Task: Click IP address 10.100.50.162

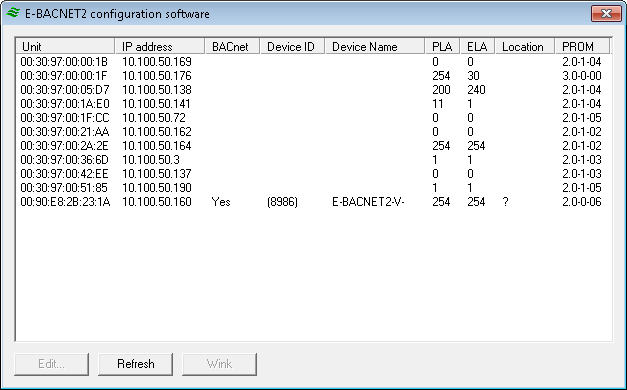Action: tap(157, 132)
